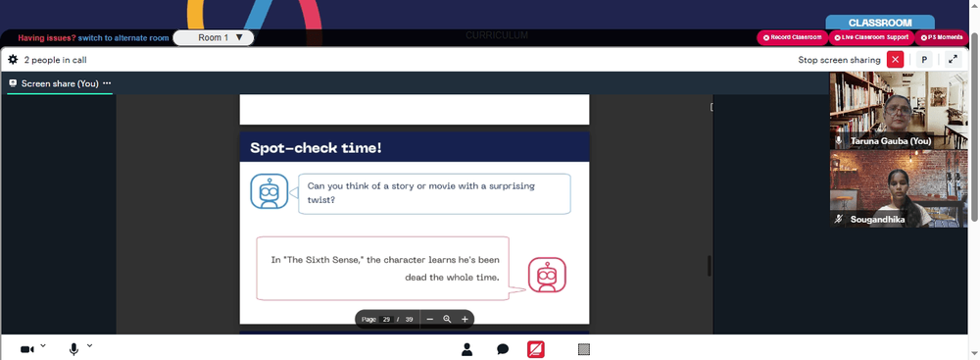Image resolution: width=980 pixels, height=360 pixels.
Task: Open Screen share tab options ellipsis
Action: [107, 83]
